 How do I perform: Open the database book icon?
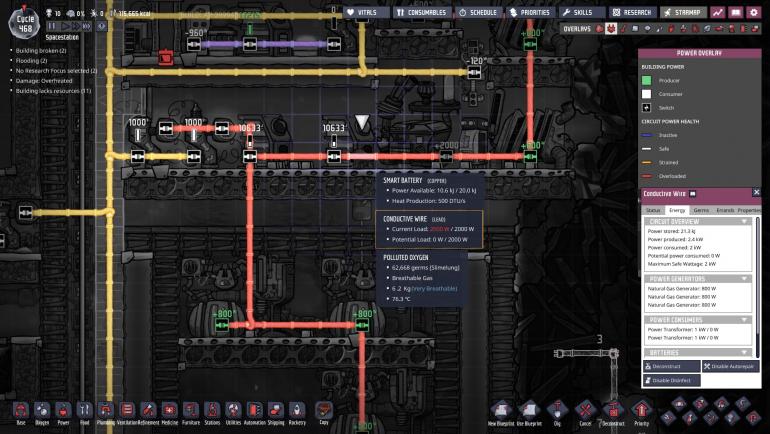(x=736, y=12)
